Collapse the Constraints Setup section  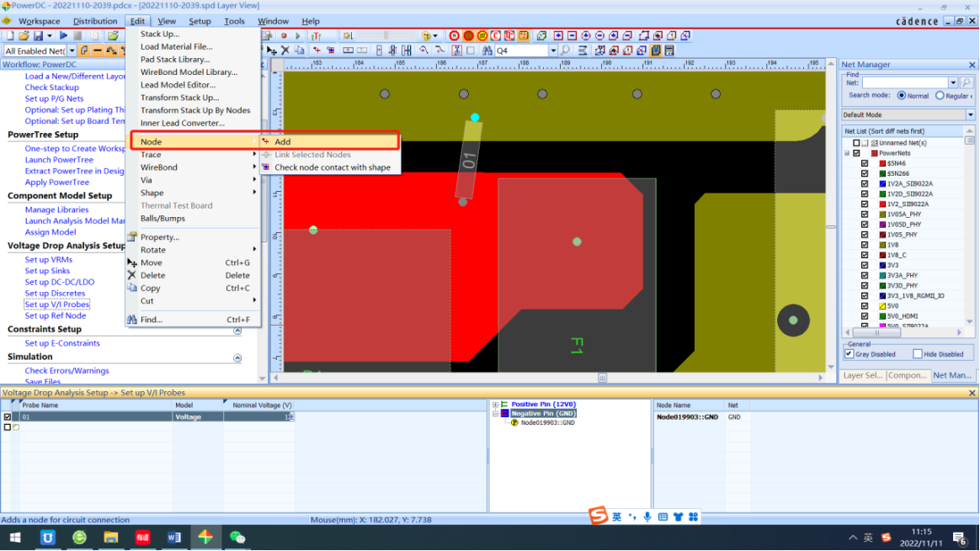pyautogui.click(x=237, y=330)
